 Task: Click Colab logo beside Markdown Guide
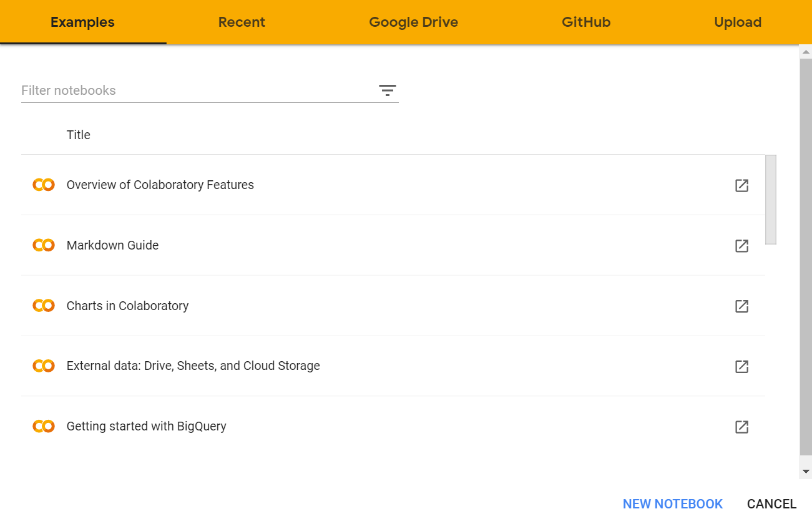(44, 245)
